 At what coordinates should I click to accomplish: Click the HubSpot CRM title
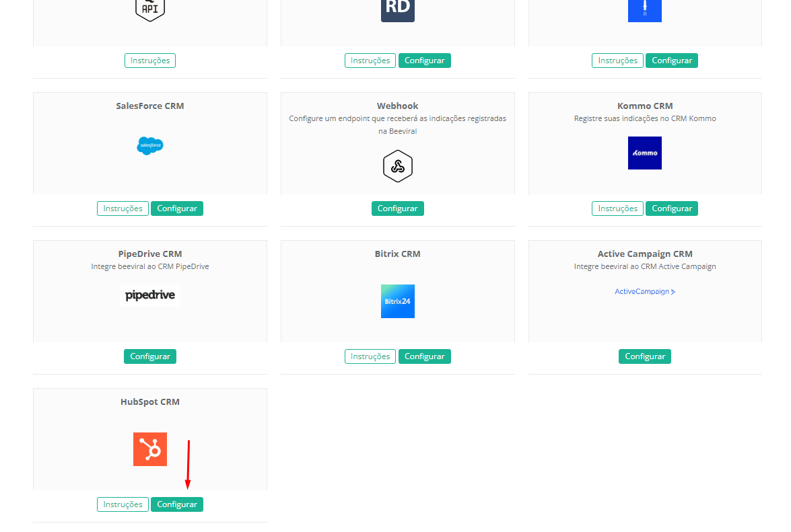150,402
